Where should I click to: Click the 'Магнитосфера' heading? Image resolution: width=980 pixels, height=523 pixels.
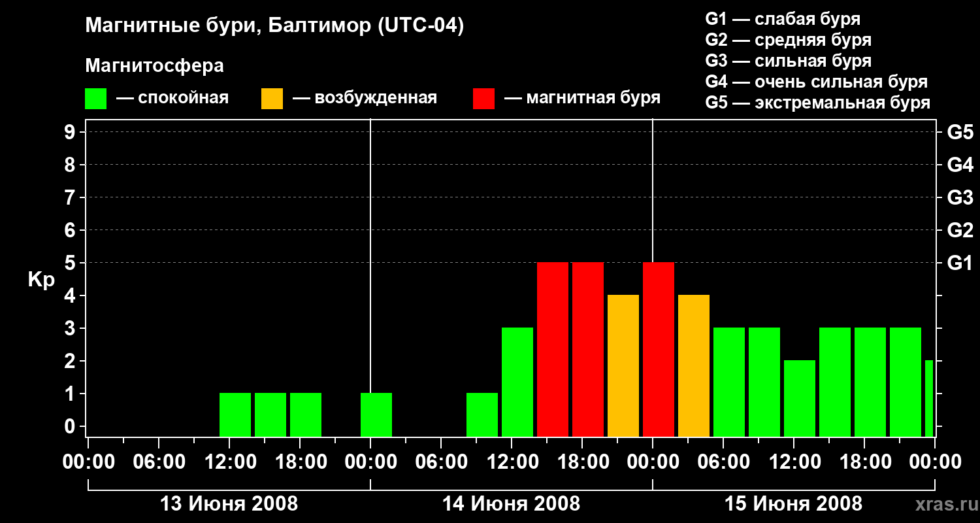(x=154, y=66)
